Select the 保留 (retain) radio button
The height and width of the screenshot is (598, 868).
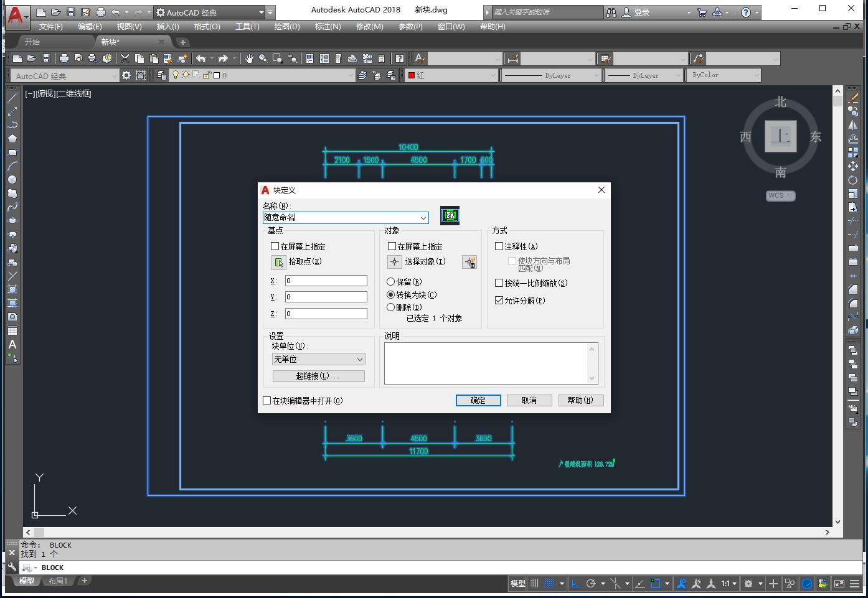[391, 282]
